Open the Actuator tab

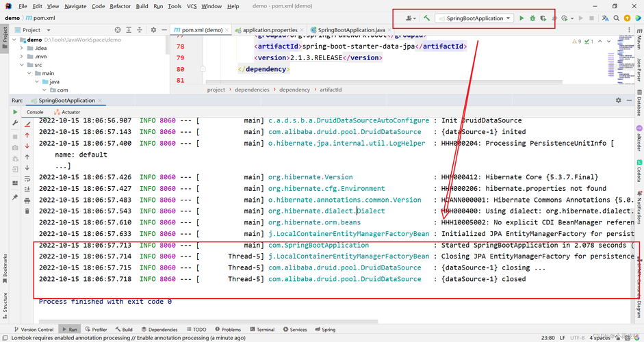coord(67,111)
